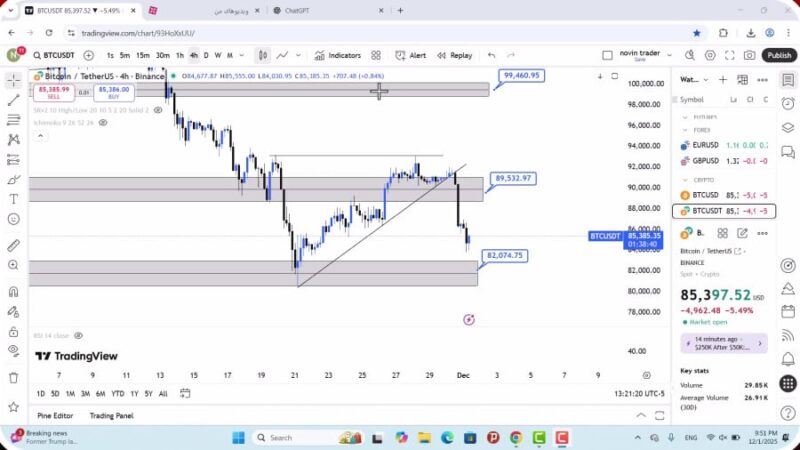The image size is (800, 450).
Task: Take a chart snapshot with camera icon
Action: pyautogui.click(x=750, y=56)
